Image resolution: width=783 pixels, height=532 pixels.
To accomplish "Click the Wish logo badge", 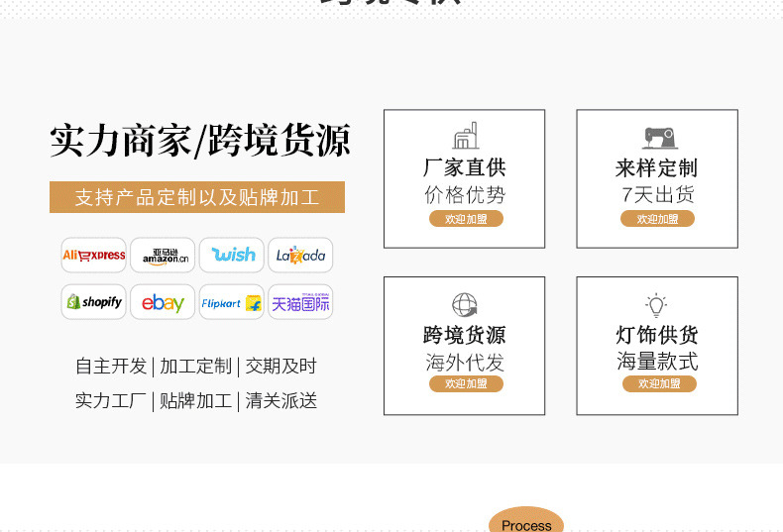I will 231,255.
